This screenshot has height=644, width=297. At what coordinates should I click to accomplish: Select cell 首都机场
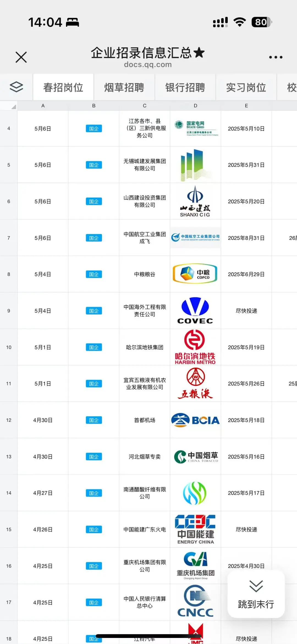(x=145, y=420)
